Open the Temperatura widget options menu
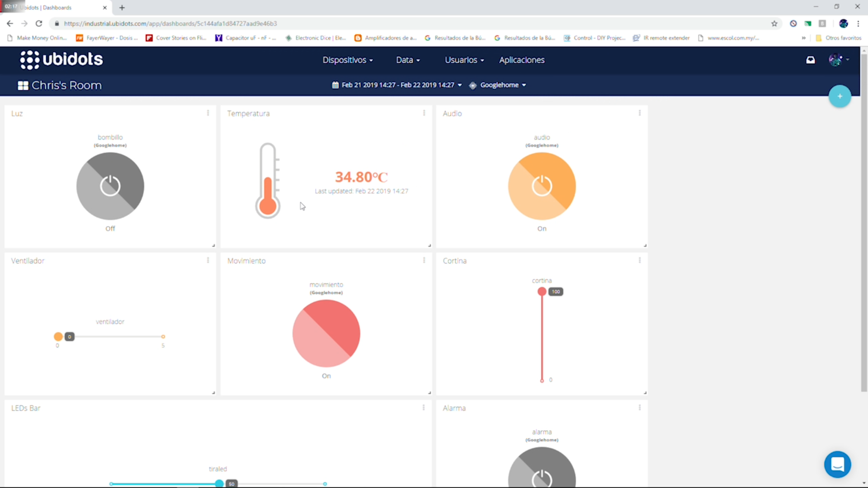This screenshot has width=868, height=488. pyautogui.click(x=424, y=113)
